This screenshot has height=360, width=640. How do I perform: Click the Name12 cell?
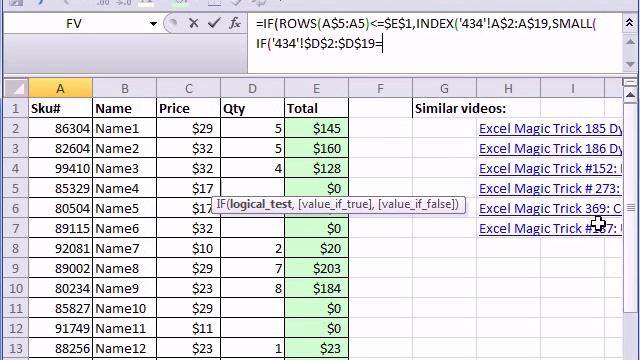tap(124, 349)
